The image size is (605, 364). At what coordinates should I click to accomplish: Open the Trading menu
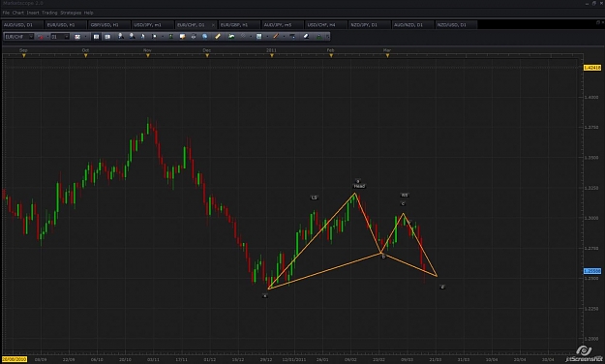(49, 13)
